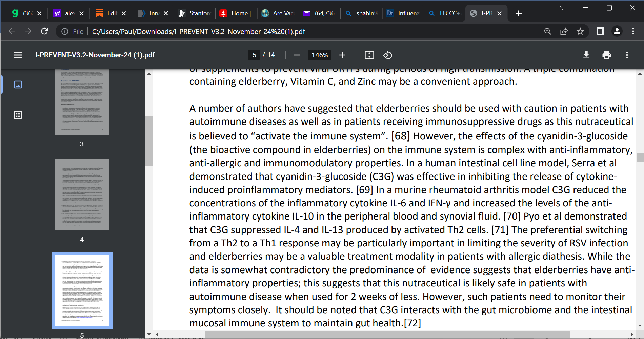Close the I-PR tab
Viewport: 644px width, 339px height.
pos(499,13)
